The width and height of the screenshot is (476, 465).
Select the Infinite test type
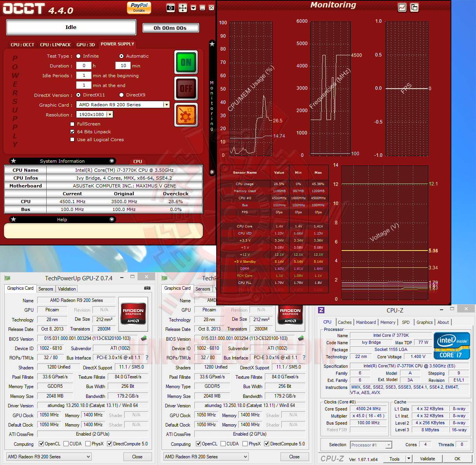coord(78,56)
